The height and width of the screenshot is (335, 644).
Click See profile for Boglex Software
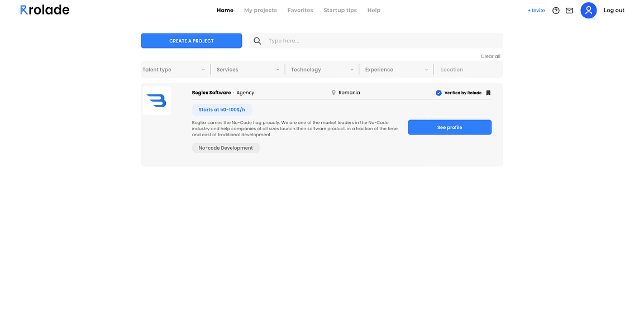449,127
